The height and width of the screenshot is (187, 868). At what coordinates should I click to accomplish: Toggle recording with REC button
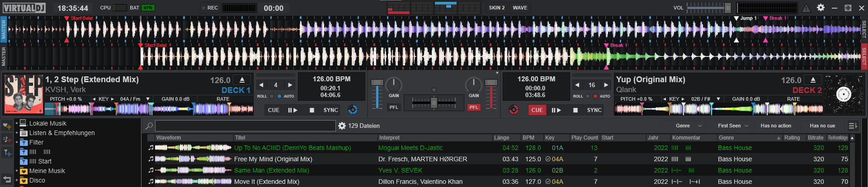coord(210,8)
